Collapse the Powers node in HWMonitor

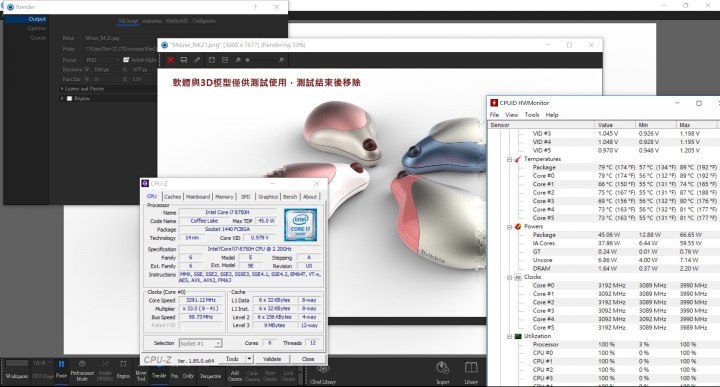[x=509, y=227]
